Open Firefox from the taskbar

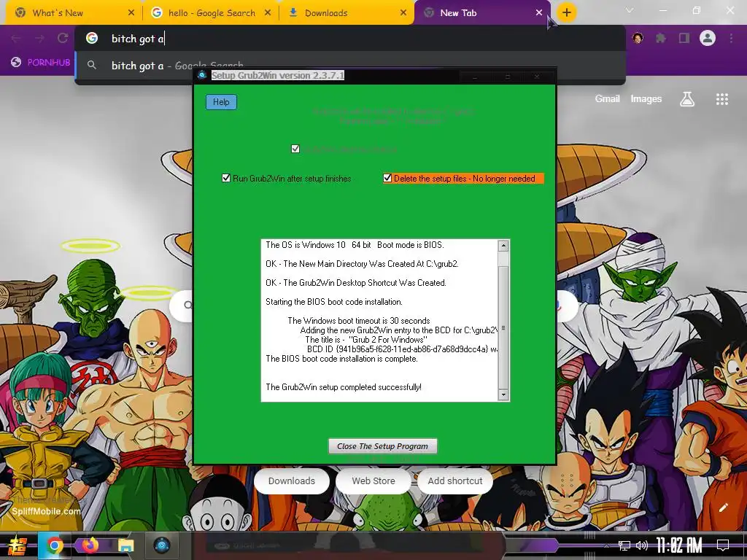tap(90, 545)
